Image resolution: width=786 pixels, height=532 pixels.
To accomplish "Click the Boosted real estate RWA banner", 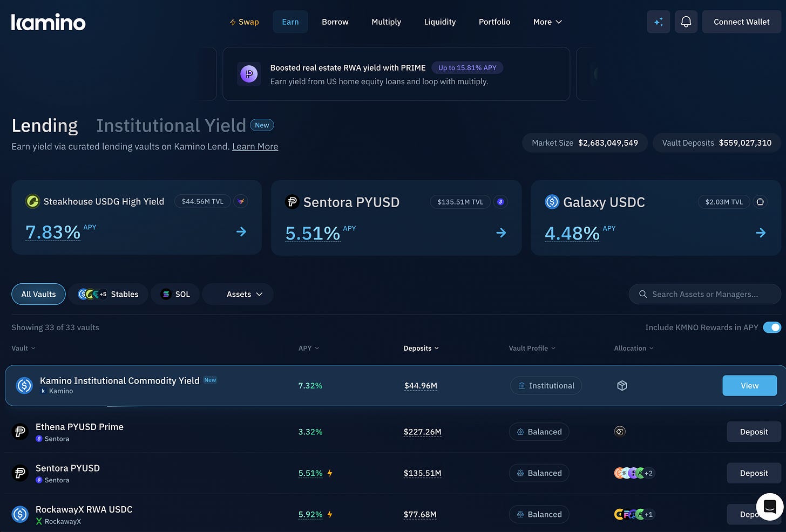I will coord(396,74).
